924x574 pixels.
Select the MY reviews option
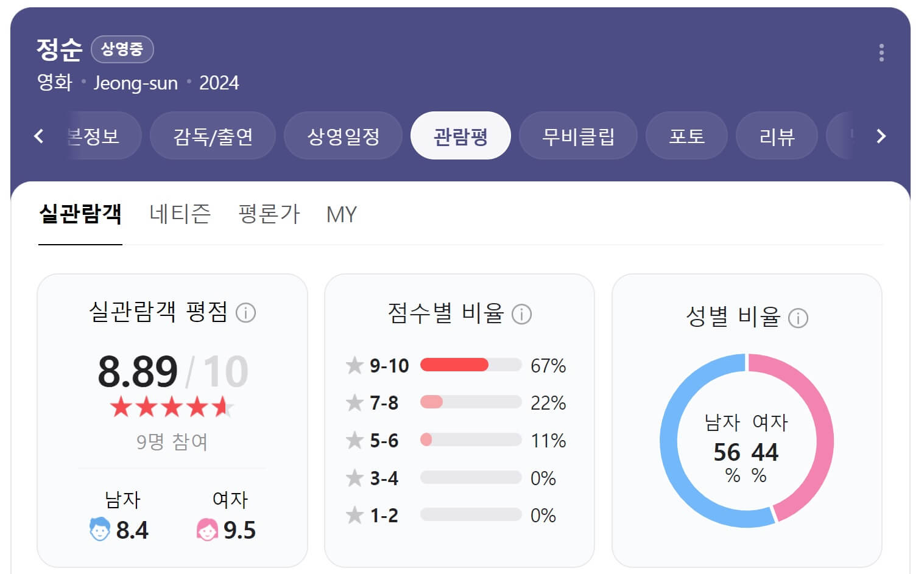[342, 214]
